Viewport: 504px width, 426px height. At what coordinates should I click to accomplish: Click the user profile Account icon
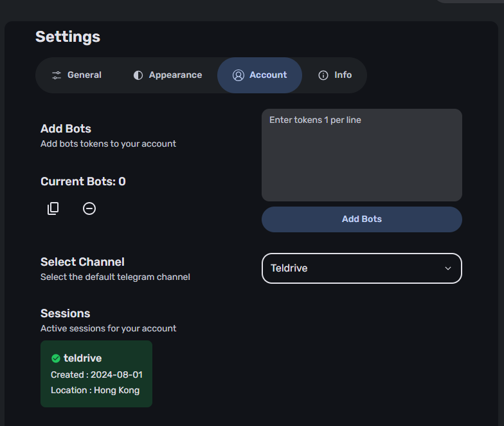click(238, 75)
